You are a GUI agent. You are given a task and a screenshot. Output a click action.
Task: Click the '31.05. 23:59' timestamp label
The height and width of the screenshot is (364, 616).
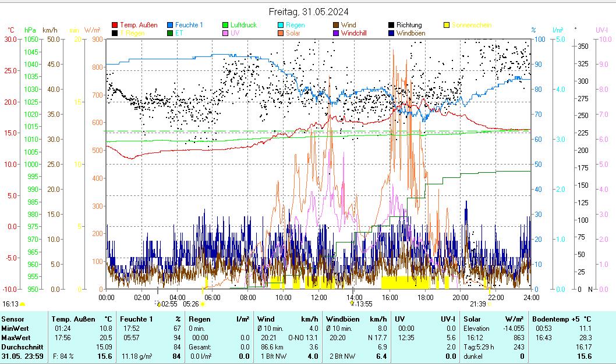click(22, 356)
